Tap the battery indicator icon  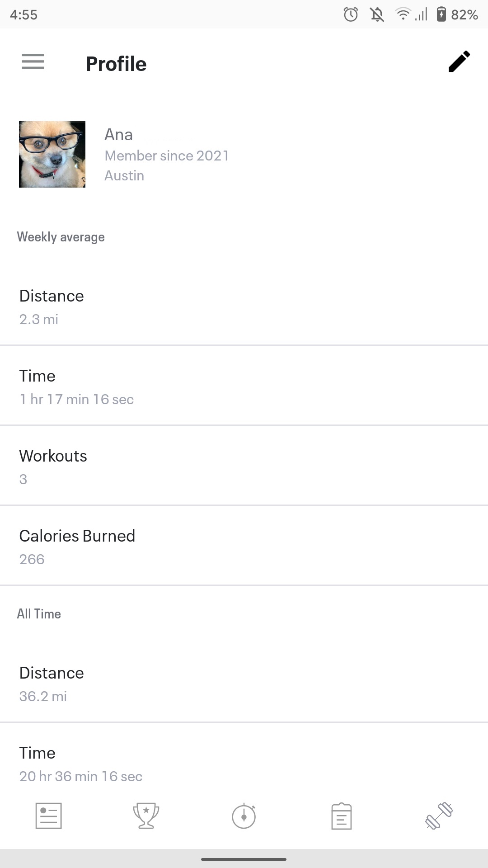coord(441,15)
